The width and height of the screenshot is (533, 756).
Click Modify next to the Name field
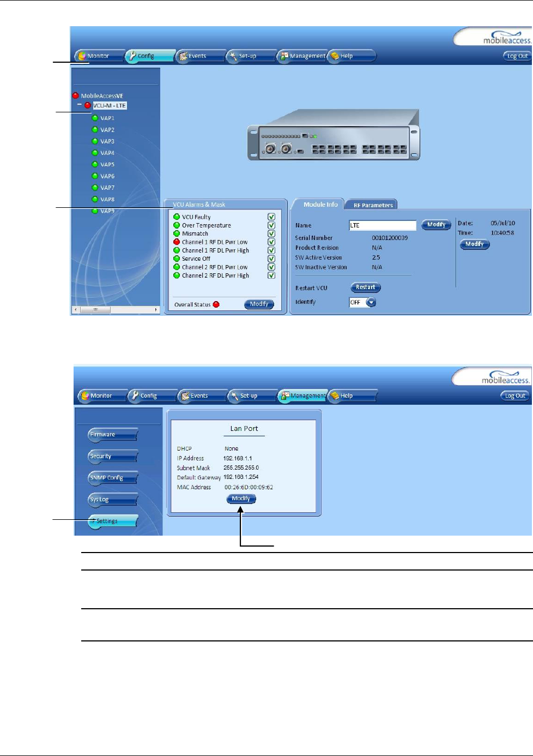pyautogui.click(x=436, y=225)
